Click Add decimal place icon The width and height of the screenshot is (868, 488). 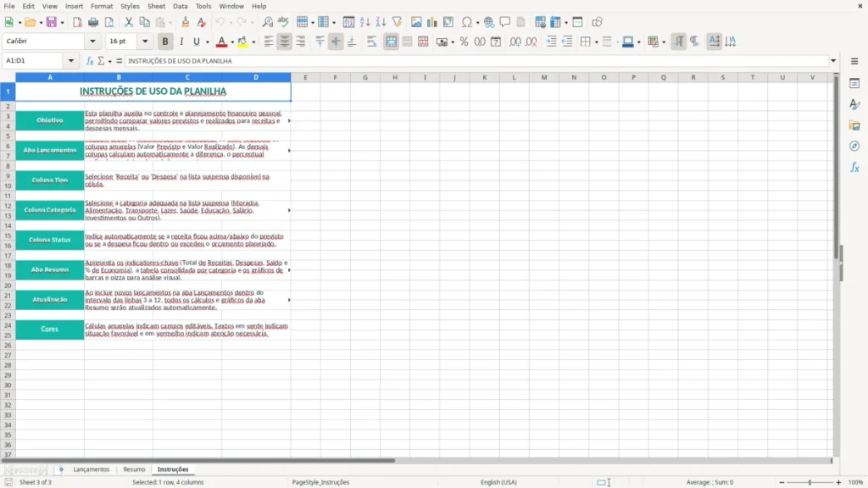tap(515, 42)
